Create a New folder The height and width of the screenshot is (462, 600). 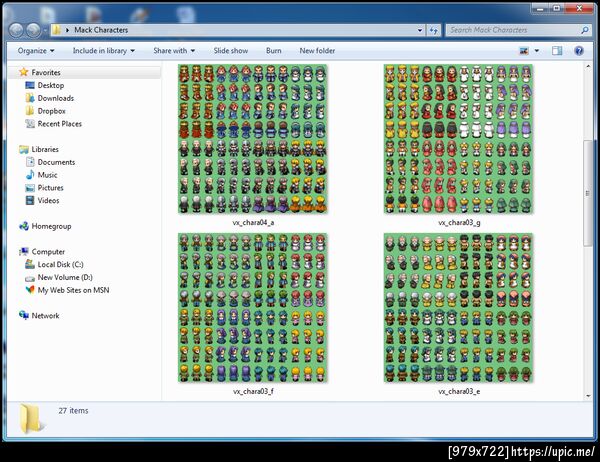pyautogui.click(x=317, y=51)
